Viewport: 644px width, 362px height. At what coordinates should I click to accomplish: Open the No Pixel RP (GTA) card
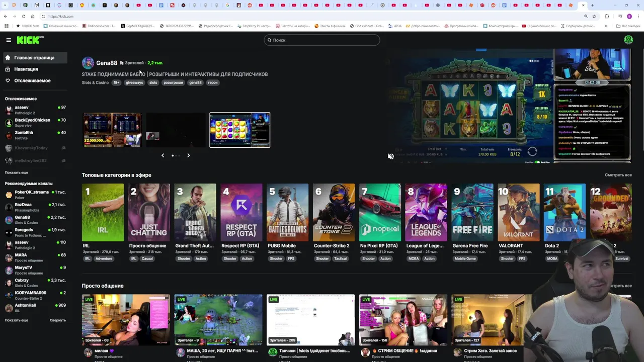(x=380, y=212)
